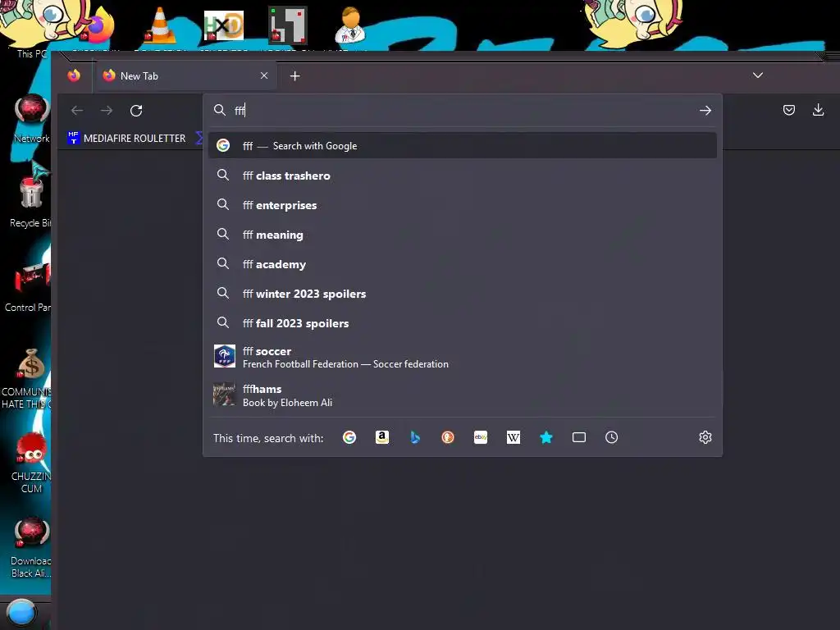The height and width of the screenshot is (630, 840).
Task: Search this time with DuckDuckGo
Action: coord(448,437)
